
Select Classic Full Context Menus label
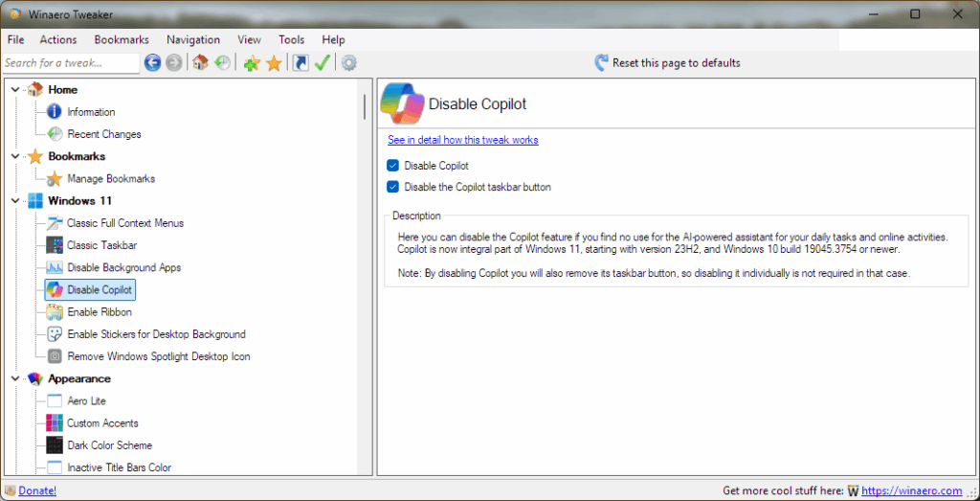point(125,222)
